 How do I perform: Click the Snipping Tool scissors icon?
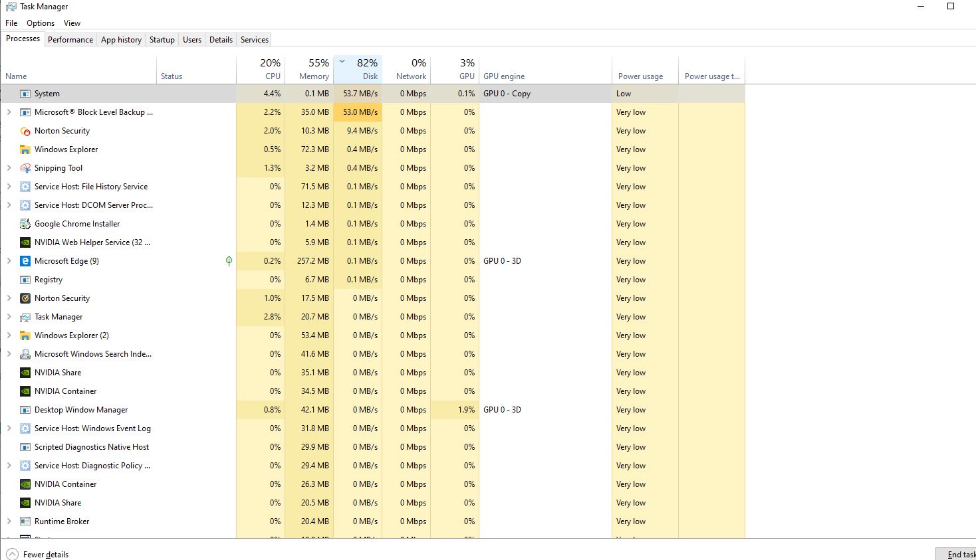tap(25, 168)
